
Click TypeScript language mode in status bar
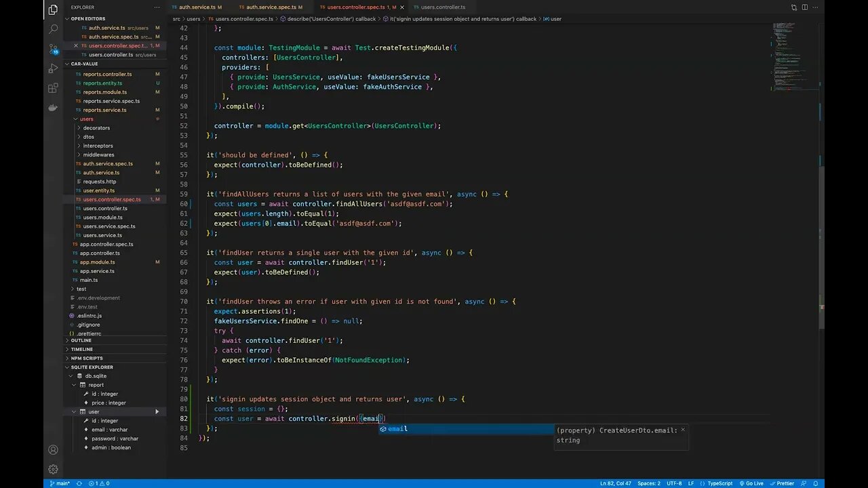719,483
